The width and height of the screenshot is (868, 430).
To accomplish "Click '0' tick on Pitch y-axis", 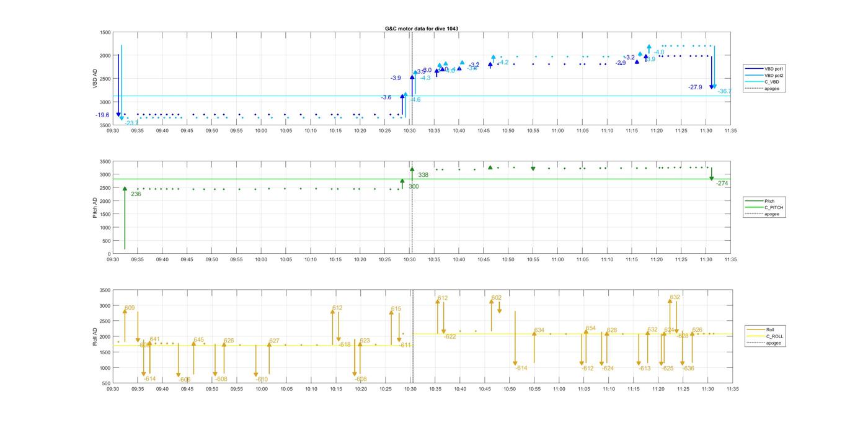I will click(109, 254).
